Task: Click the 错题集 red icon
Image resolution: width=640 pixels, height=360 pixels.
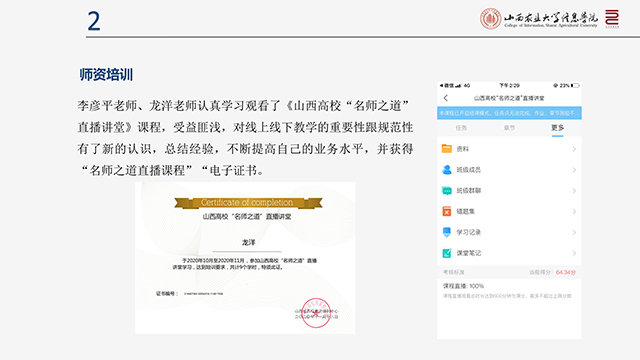Action: click(x=447, y=211)
